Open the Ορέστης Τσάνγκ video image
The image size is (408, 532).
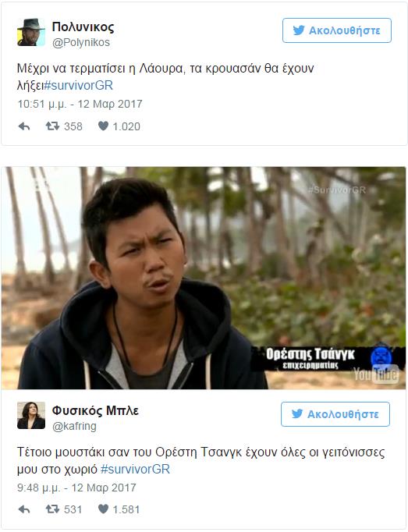[x=204, y=278]
